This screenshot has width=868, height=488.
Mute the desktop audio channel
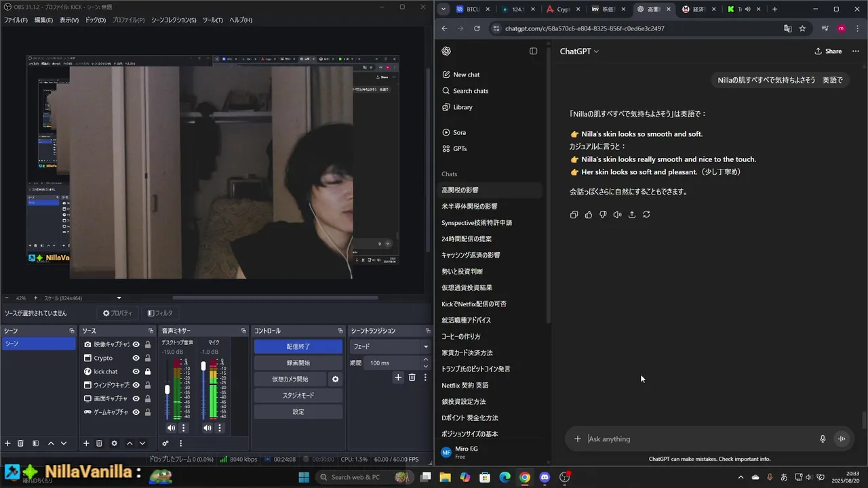[171, 428]
